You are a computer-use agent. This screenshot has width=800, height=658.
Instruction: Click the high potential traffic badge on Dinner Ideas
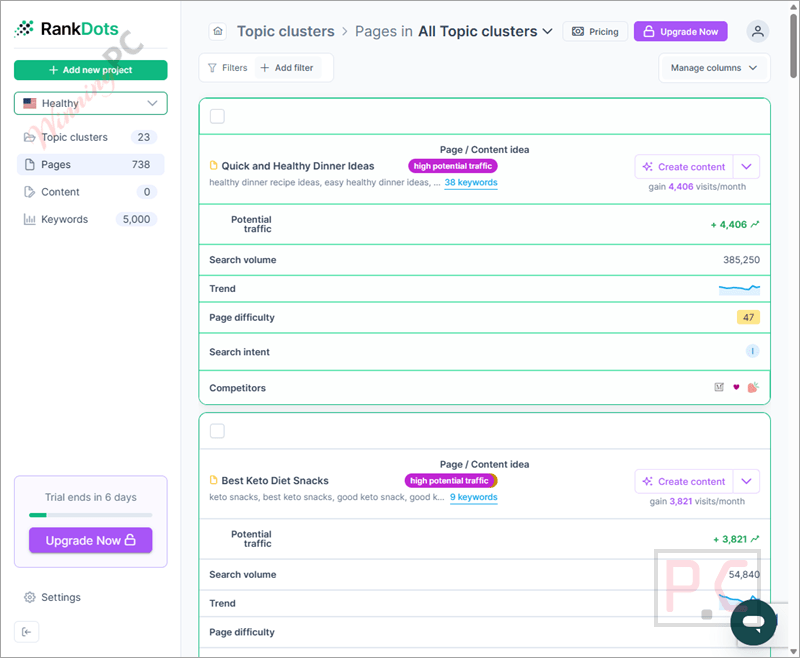pyautogui.click(x=453, y=166)
